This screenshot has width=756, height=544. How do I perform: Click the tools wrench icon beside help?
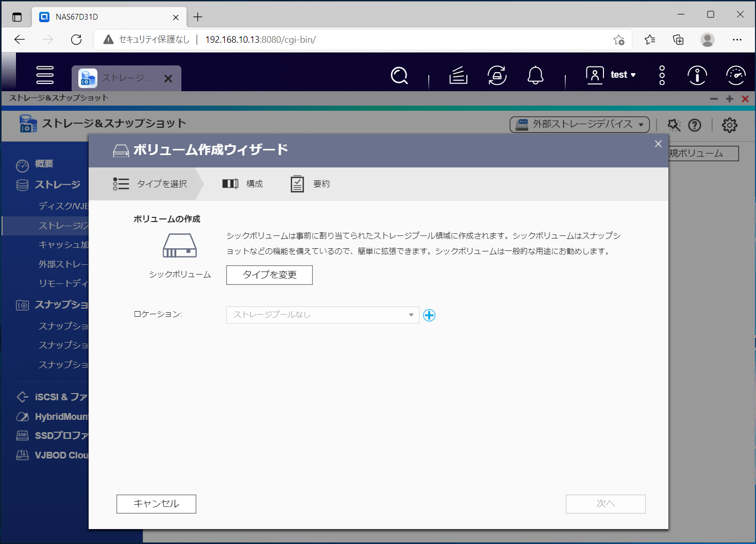tap(674, 125)
